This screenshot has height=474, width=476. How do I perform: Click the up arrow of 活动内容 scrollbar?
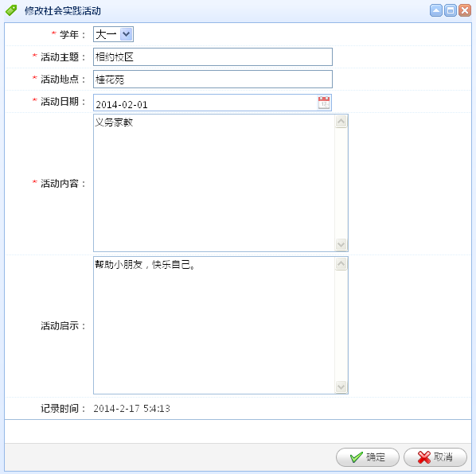[341, 122]
